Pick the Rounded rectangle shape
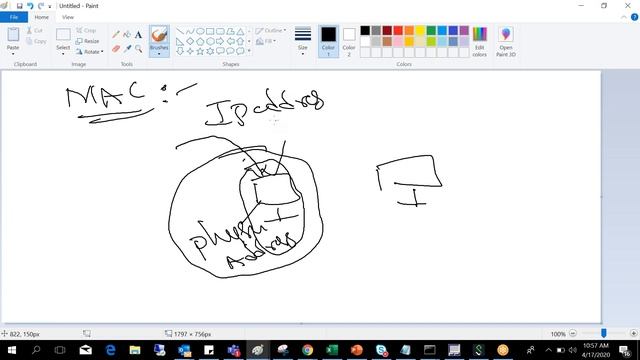Viewport: 640px width, 360px height. [220, 31]
